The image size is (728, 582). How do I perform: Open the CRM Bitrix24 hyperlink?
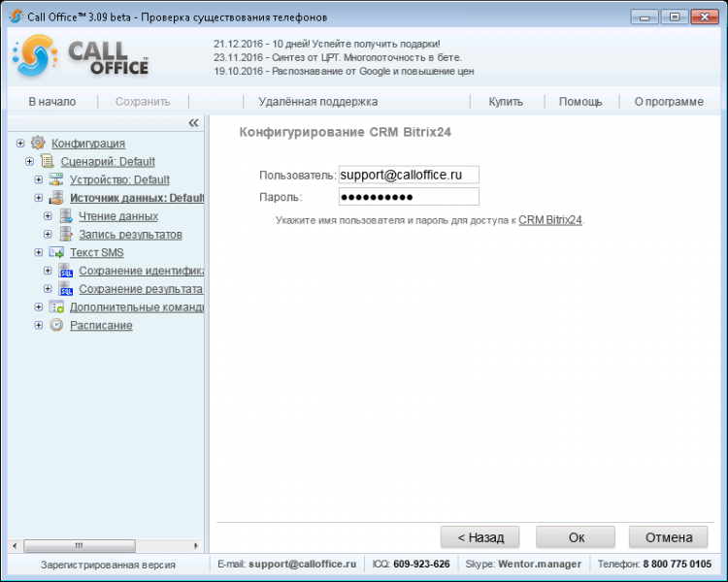(x=550, y=220)
